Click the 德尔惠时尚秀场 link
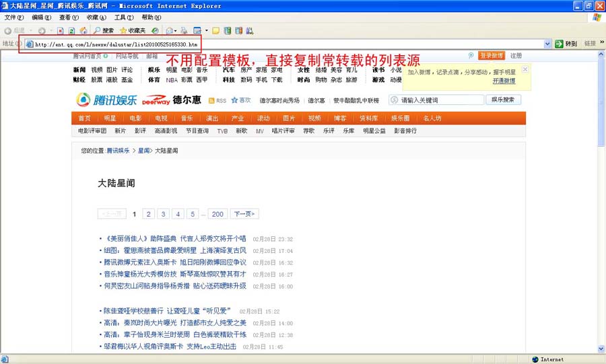The height and width of the screenshot is (364, 606). (279, 100)
